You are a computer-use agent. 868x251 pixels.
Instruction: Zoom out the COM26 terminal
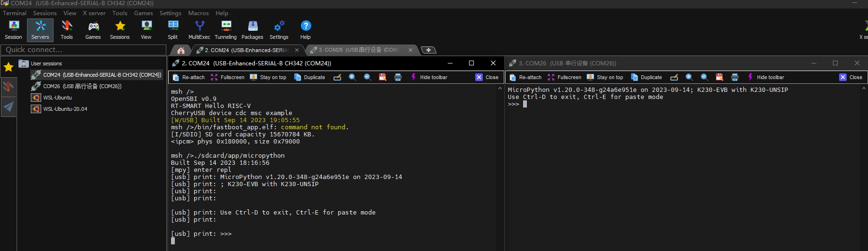click(705, 77)
